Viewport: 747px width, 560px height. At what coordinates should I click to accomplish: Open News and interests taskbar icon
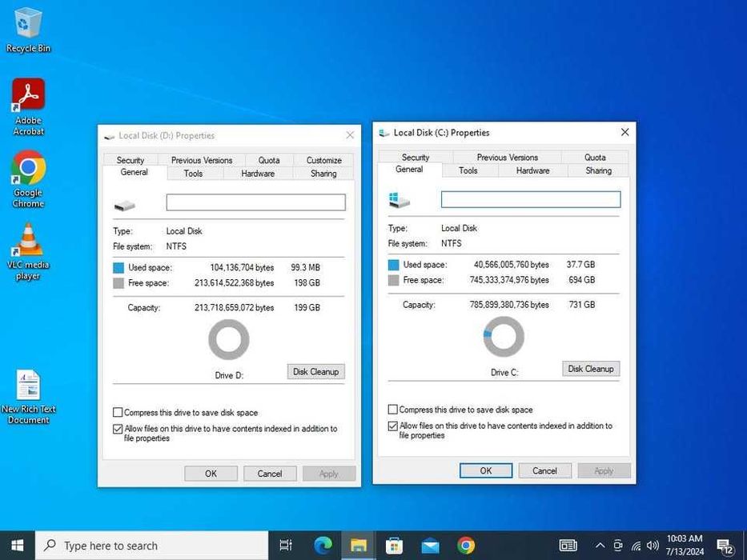(568, 546)
